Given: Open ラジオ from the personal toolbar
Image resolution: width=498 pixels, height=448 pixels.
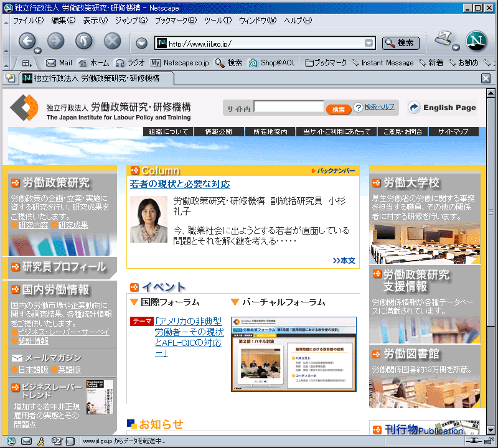Looking at the screenshot, I should (130, 63).
